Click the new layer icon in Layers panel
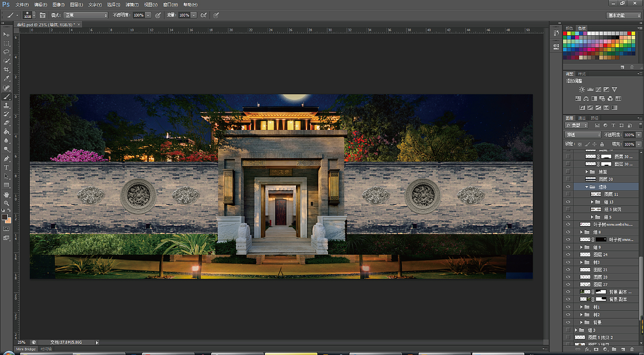This screenshot has height=355, width=644. [x=622, y=349]
